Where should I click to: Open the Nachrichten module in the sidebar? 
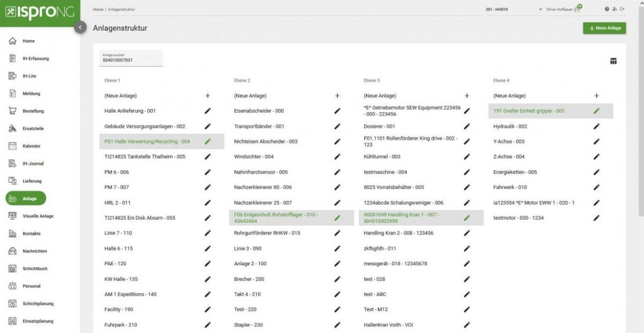pos(35,251)
